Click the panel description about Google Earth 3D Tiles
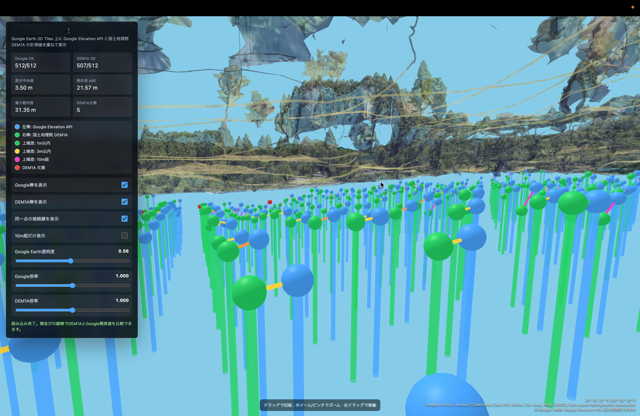The width and height of the screenshot is (640, 416). (70, 41)
